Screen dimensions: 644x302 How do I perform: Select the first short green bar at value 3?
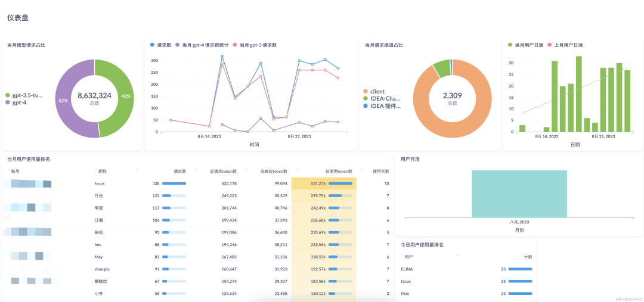click(522, 129)
